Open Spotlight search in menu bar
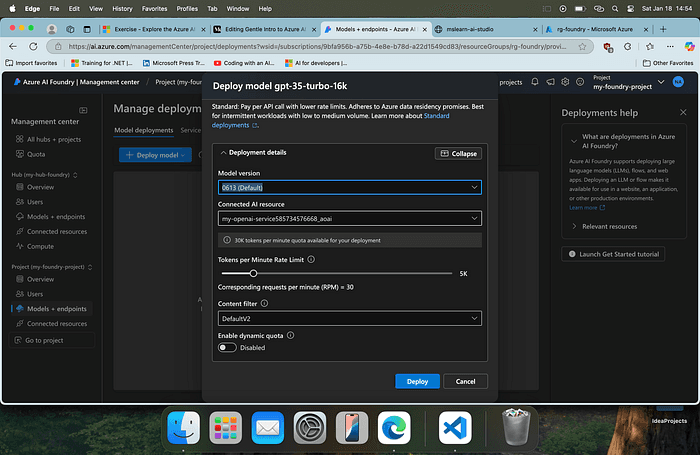The image size is (700, 455). [615, 8]
